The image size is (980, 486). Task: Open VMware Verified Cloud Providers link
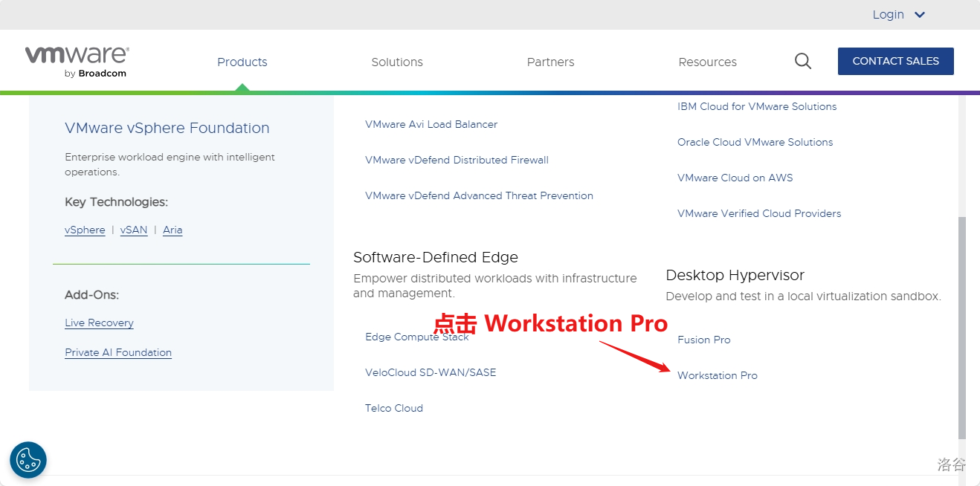pos(759,213)
